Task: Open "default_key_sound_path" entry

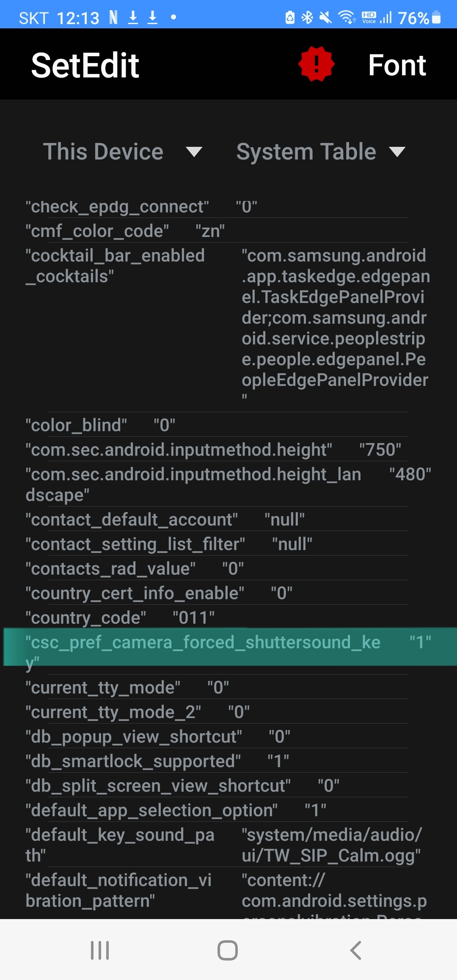Action: pyautogui.click(x=228, y=845)
